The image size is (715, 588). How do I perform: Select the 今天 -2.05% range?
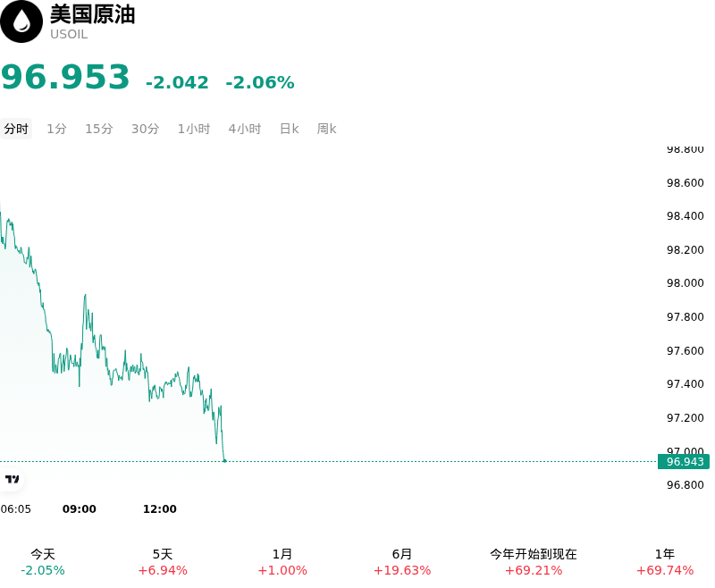point(43,562)
